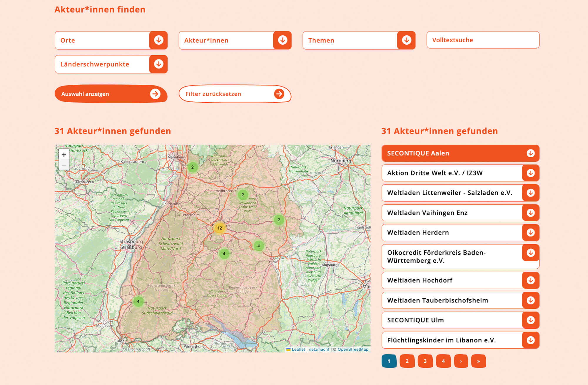Open the Themen dropdown

(x=406, y=40)
